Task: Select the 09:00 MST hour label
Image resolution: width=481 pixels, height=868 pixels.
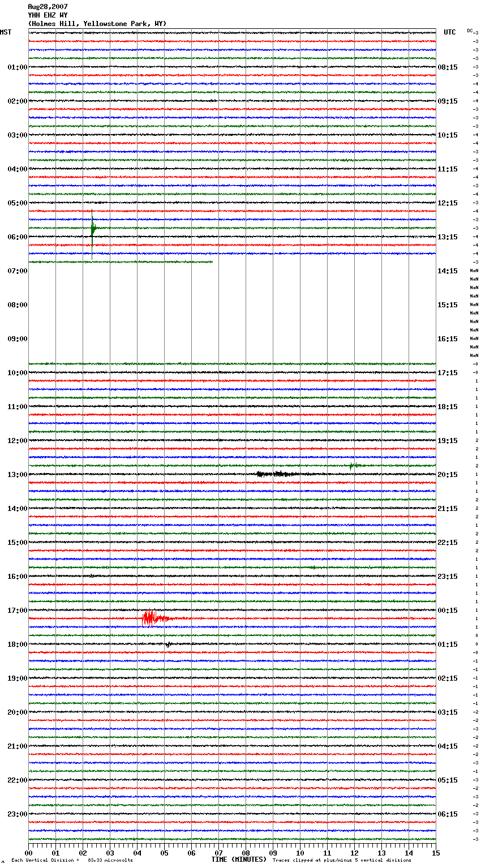Action: tap(18, 339)
